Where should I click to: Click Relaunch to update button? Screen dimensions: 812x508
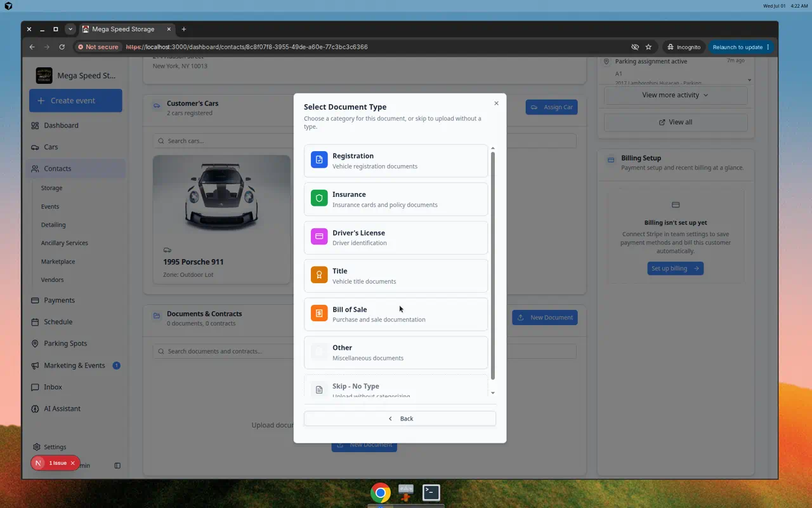[741, 47]
